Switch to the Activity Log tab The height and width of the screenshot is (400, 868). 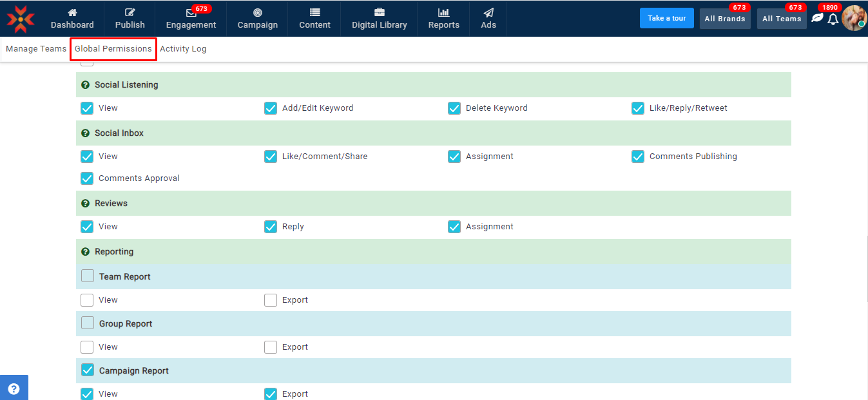point(183,49)
